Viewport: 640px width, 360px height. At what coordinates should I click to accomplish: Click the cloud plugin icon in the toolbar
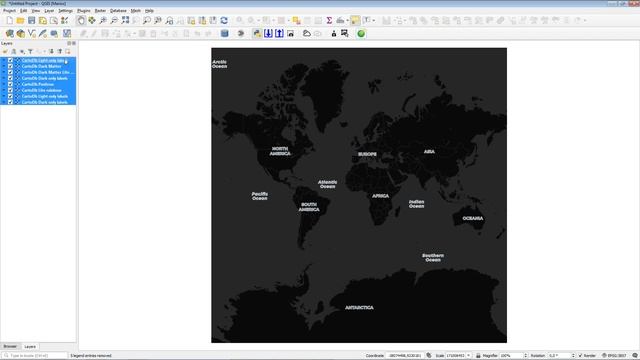[x=307, y=33]
